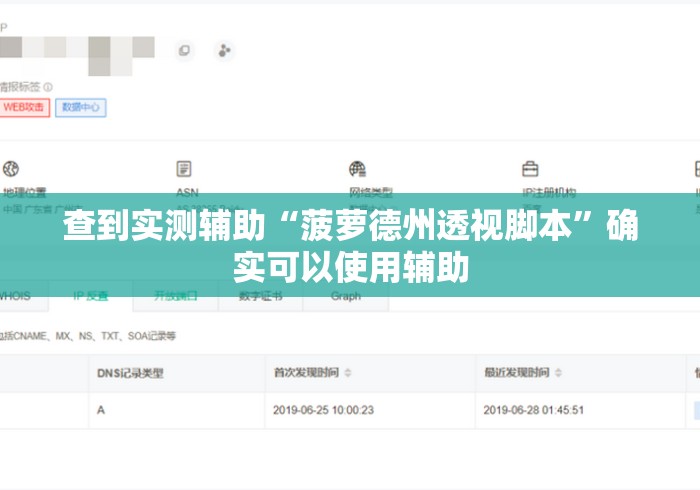
Task: Select the WEB攻击 red tag
Action: [25, 107]
